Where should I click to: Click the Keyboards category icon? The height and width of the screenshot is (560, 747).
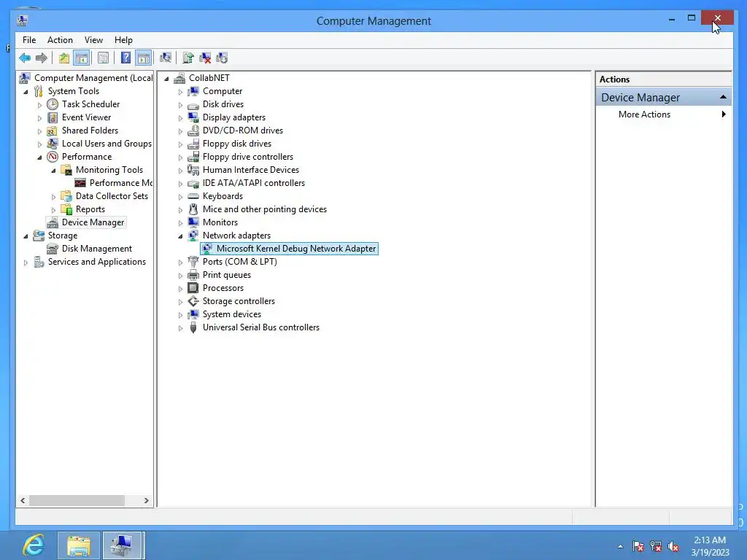193,195
